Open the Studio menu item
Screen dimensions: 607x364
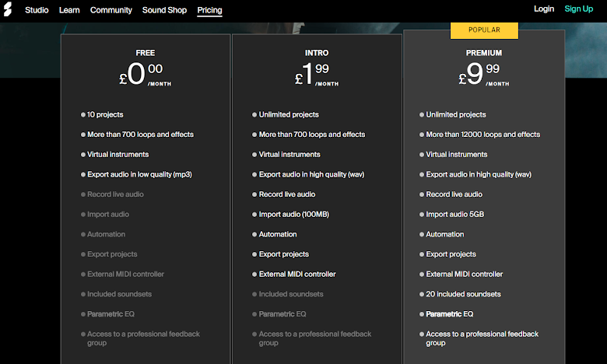[x=37, y=10]
